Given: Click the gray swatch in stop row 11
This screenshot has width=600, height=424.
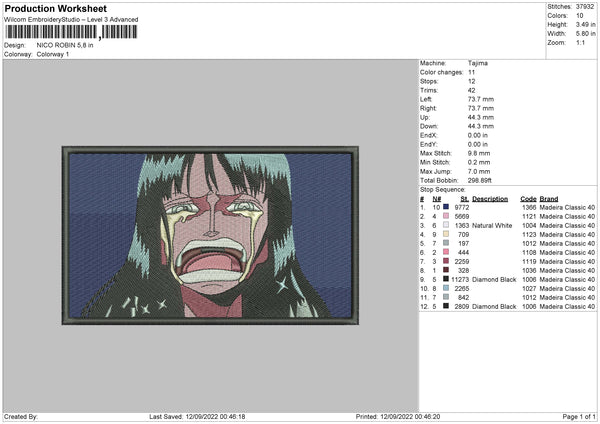Looking at the screenshot, I should [446, 297].
